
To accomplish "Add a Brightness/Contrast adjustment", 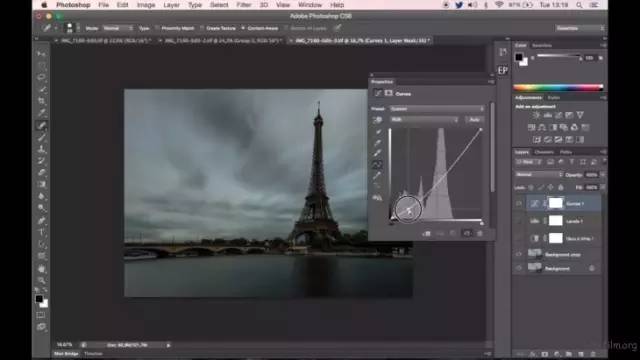I will 536,116.
